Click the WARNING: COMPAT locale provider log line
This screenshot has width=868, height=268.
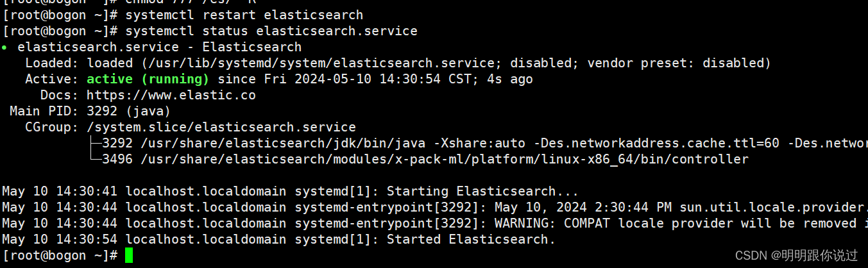(x=435, y=223)
